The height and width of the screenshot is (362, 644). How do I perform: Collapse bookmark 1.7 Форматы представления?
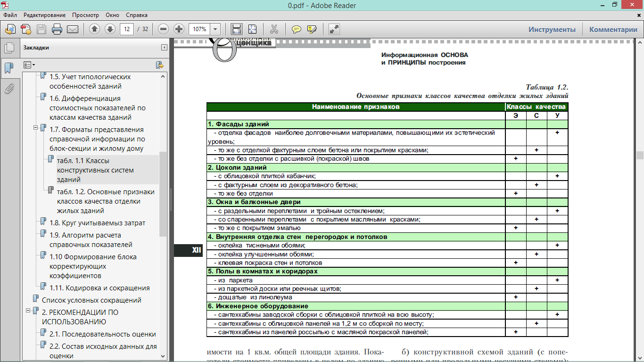tap(35, 128)
